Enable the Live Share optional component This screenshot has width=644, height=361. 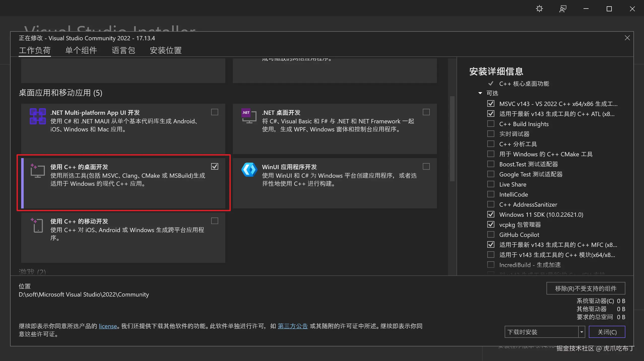pos(491,184)
